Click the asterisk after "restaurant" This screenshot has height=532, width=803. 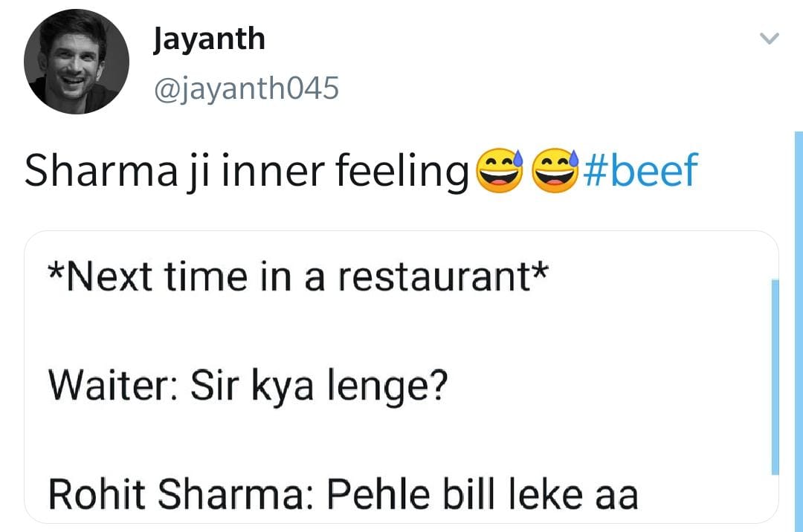540,270
